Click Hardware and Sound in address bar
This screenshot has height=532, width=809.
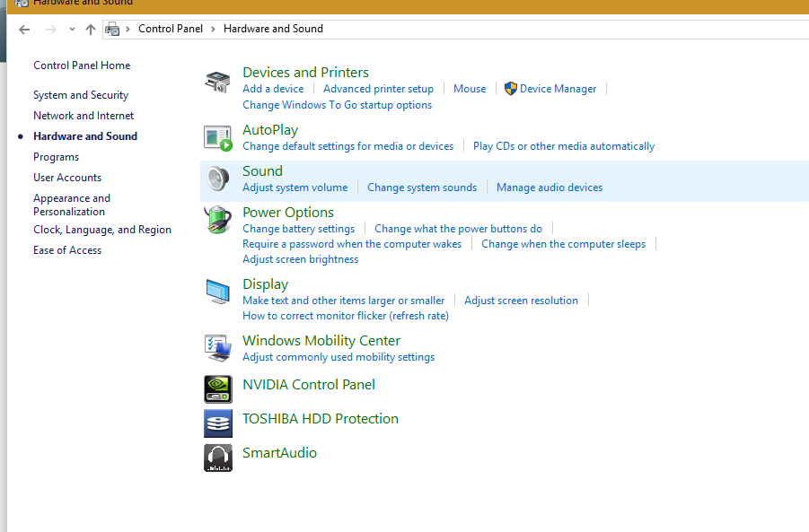(x=273, y=29)
